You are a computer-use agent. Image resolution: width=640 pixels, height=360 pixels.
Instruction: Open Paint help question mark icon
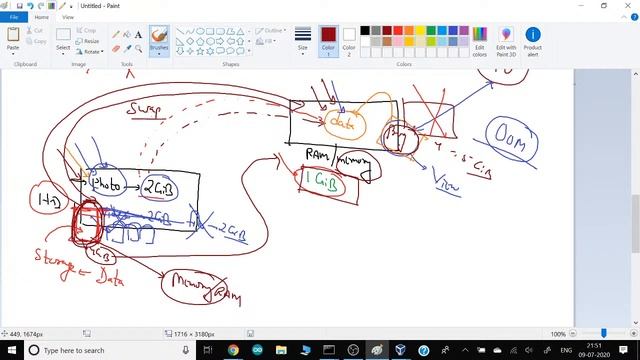[635, 17]
